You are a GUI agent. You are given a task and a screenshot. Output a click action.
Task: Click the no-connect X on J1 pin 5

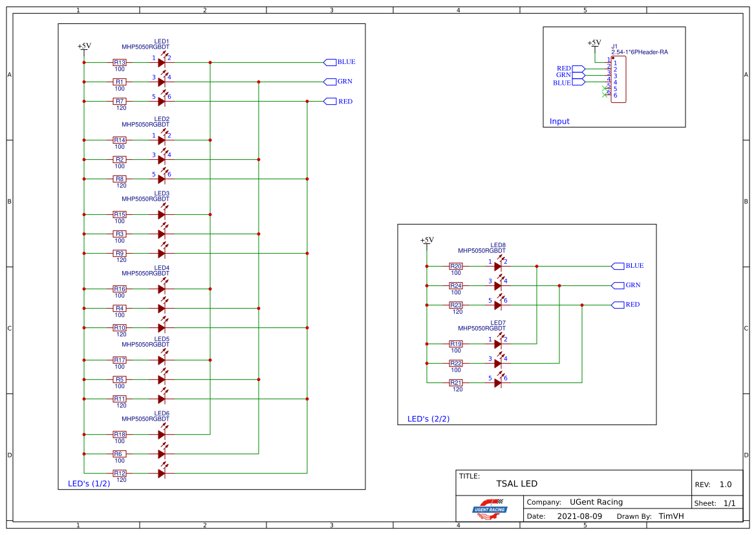[605, 89]
